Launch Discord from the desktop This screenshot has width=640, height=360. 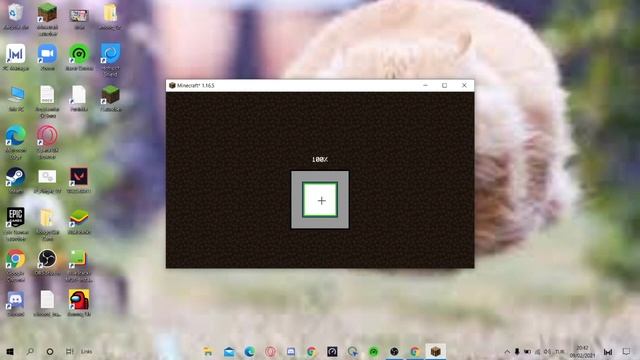16,301
